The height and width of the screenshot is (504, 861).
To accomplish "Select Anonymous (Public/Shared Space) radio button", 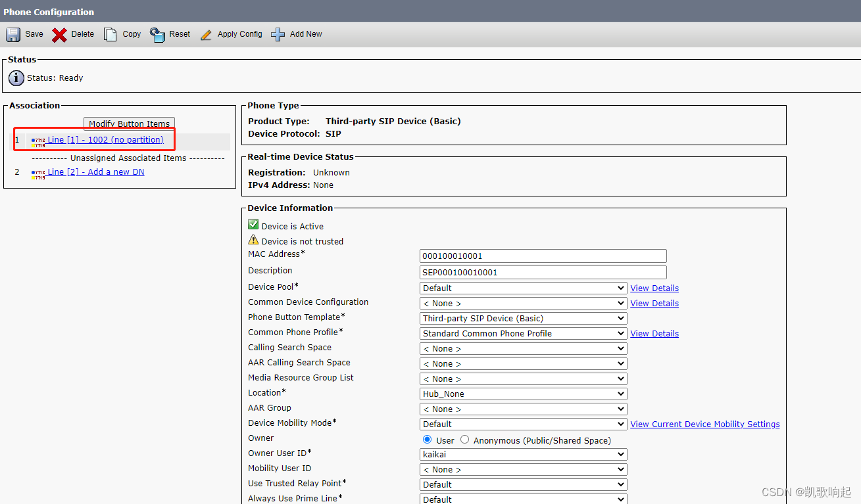I will 464,440.
